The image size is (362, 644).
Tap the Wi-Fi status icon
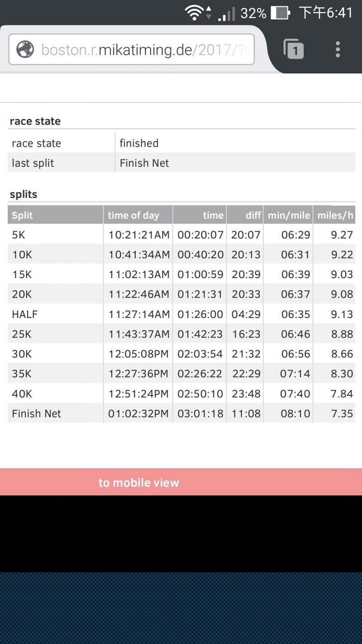[x=195, y=13]
